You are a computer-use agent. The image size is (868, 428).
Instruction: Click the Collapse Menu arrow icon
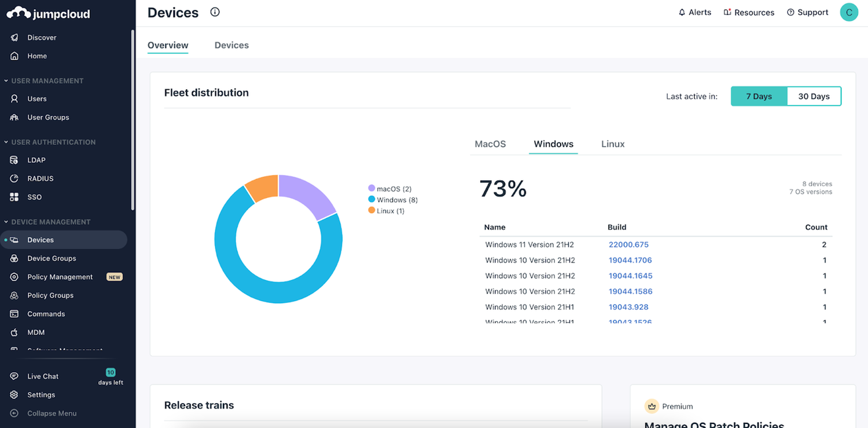(14, 414)
